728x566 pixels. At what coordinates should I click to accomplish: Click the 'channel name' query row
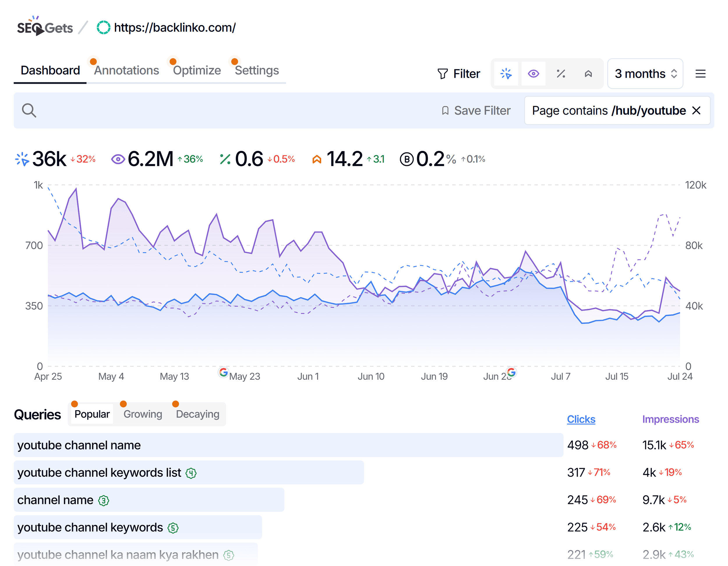pyautogui.click(x=149, y=500)
